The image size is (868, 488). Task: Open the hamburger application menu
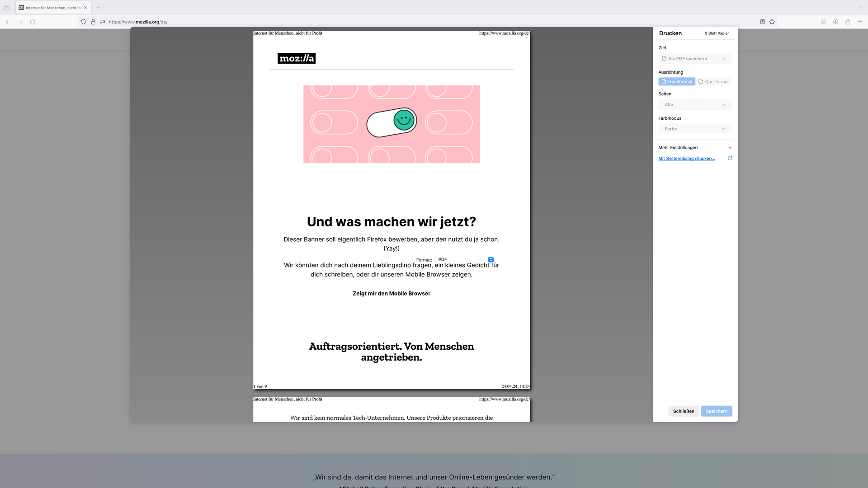(x=860, y=22)
